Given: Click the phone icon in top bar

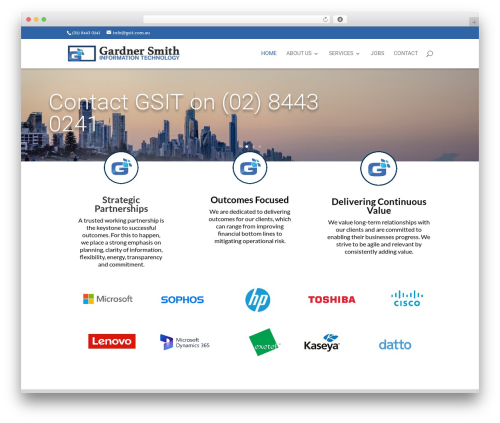Looking at the screenshot, I should (x=69, y=33).
